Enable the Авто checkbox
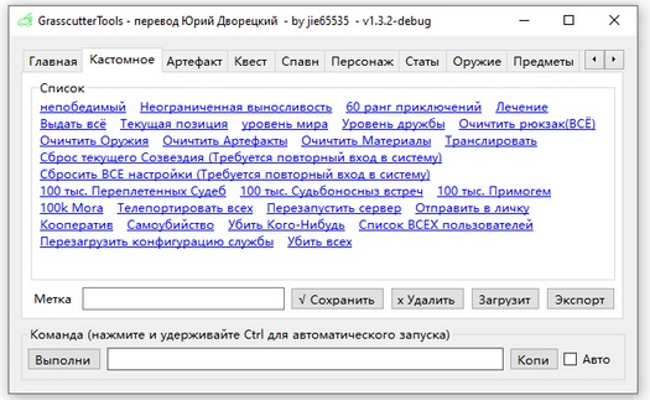This screenshot has height=400, width=650. pyautogui.click(x=571, y=360)
